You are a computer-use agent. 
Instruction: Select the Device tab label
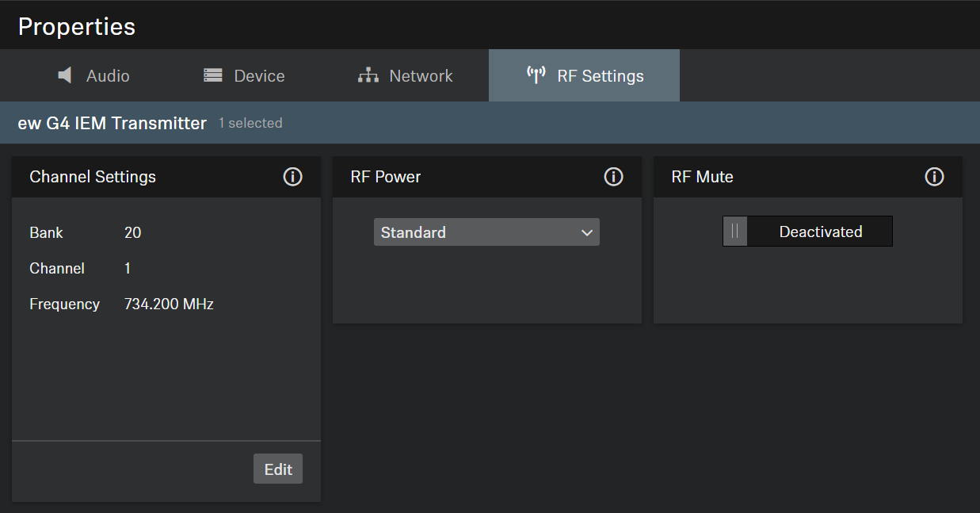(x=259, y=76)
